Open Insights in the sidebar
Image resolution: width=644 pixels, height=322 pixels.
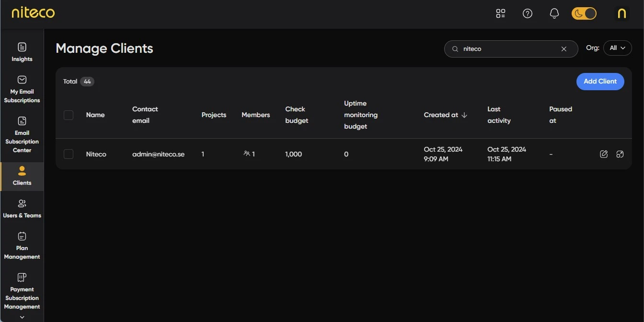[22, 52]
